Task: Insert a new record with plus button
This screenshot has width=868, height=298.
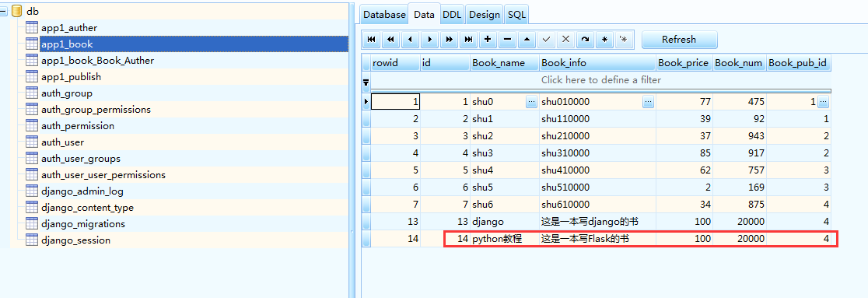Action: point(488,40)
